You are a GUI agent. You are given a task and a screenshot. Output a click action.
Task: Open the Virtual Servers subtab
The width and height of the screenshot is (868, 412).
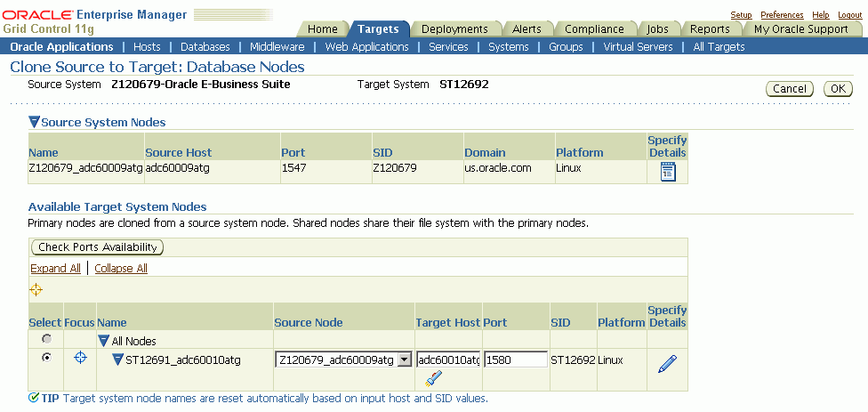pos(638,47)
